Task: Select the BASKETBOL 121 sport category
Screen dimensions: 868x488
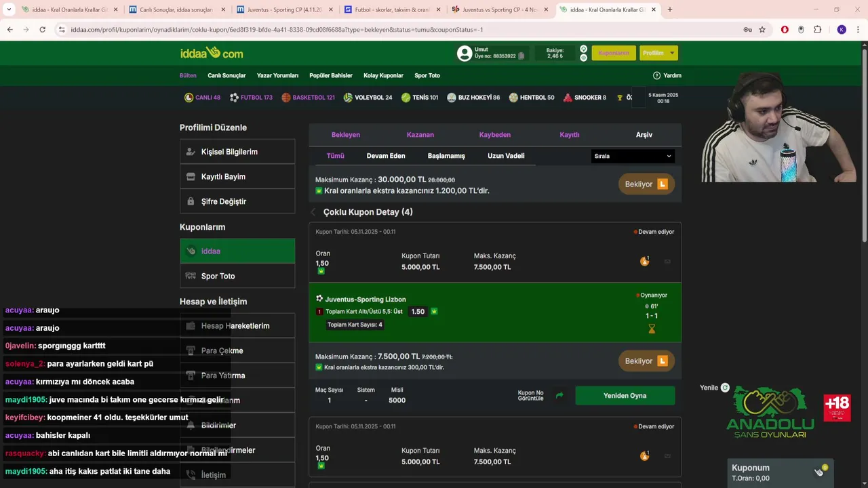Action: (x=308, y=98)
